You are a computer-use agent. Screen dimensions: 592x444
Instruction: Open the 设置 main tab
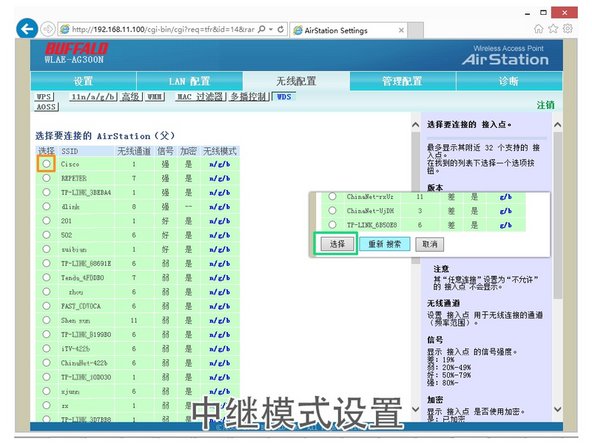[x=83, y=81]
